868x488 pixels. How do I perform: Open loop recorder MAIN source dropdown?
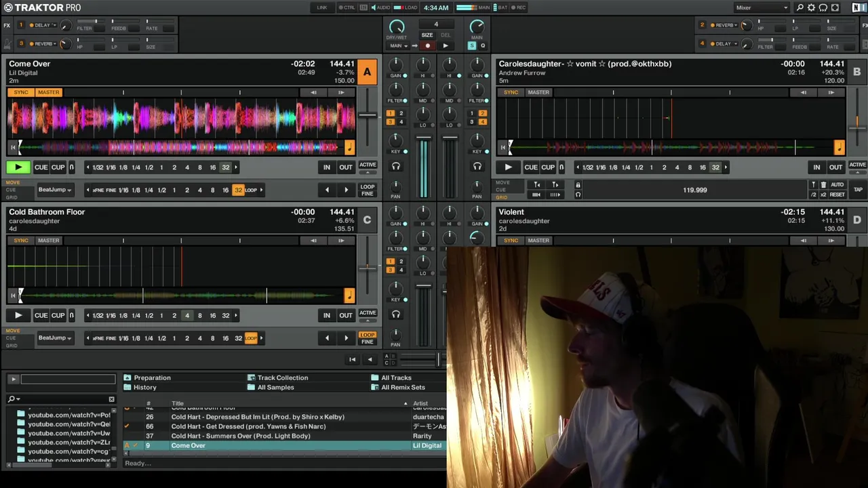(399, 46)
